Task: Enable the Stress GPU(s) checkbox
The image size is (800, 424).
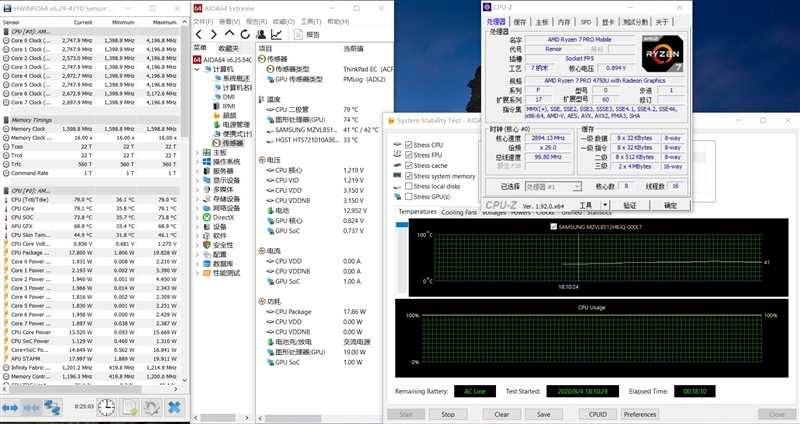Action: 408,196
